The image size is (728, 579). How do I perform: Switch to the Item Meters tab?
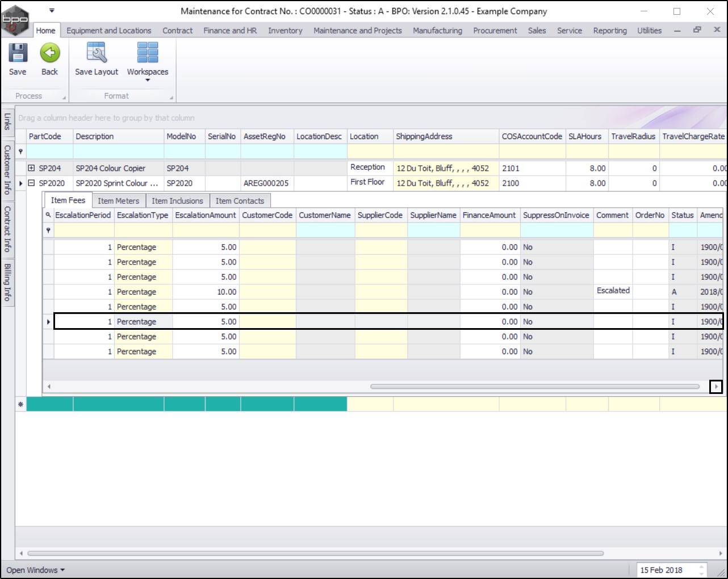tap(118, 201)
